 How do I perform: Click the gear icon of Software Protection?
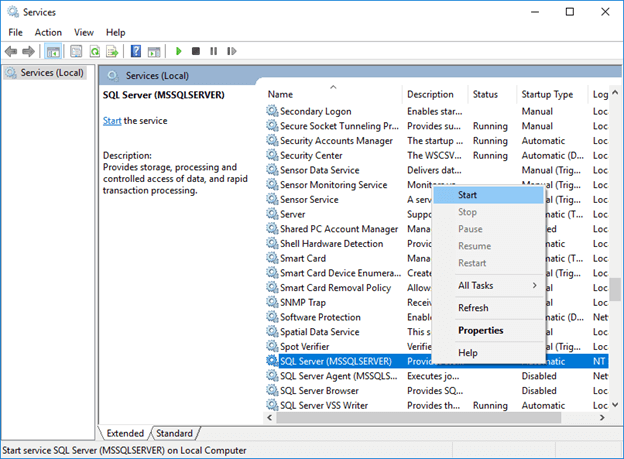click(272, 317)
